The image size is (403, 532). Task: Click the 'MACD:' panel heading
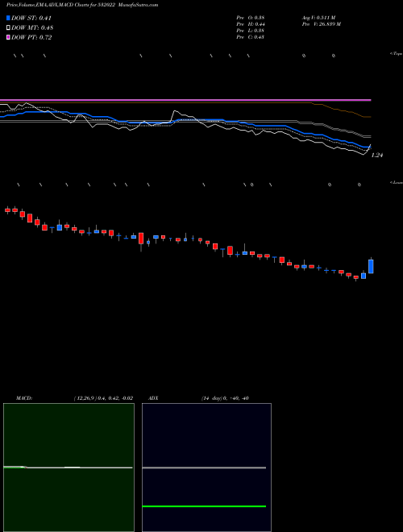24,398
